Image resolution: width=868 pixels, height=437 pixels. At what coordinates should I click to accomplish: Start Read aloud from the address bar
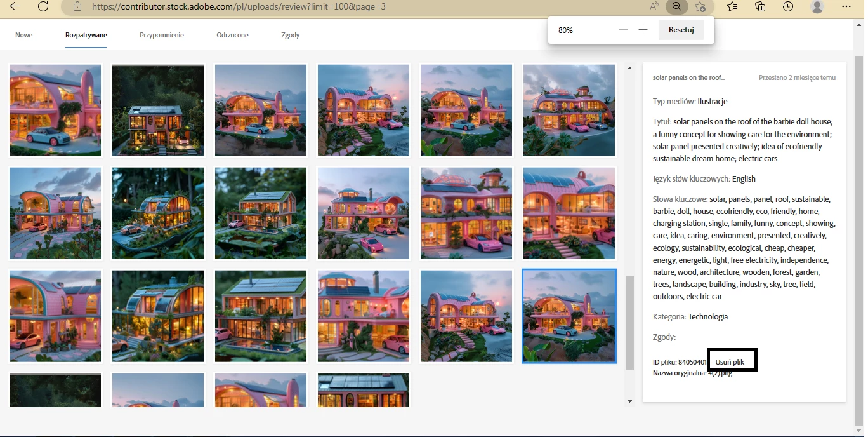point(654,6)
